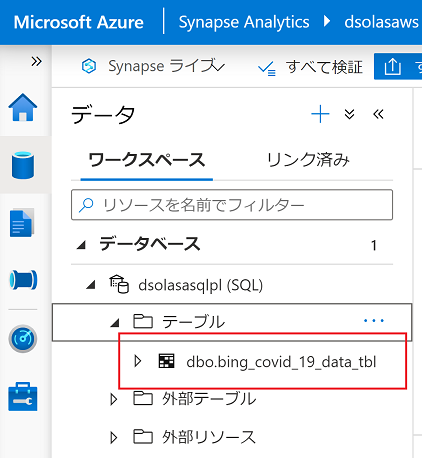This screenshot has height=458, width=422.
Task: Expand the 外部テーブル folder
Action: click(114, 399)
